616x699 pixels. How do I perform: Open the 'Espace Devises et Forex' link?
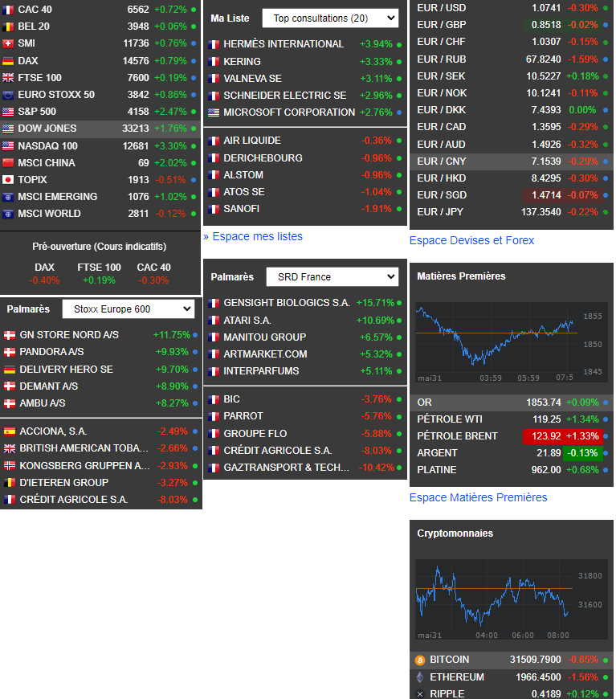click(471, 240)
